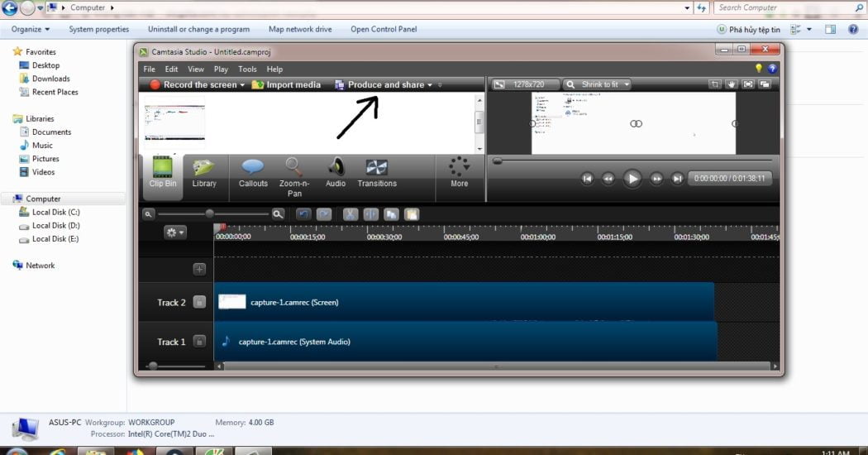
Task: Show More tools in Camtasia
Action: 459,172
